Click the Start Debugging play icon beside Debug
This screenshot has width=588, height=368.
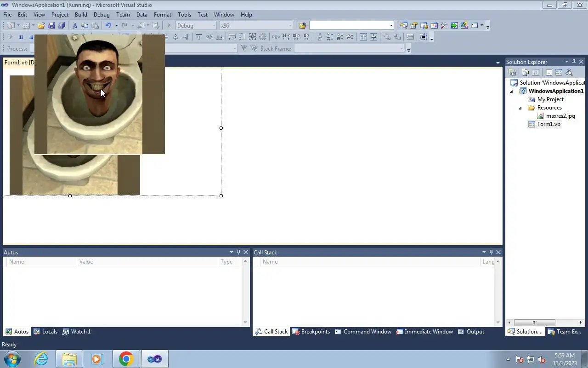point(169,26)
